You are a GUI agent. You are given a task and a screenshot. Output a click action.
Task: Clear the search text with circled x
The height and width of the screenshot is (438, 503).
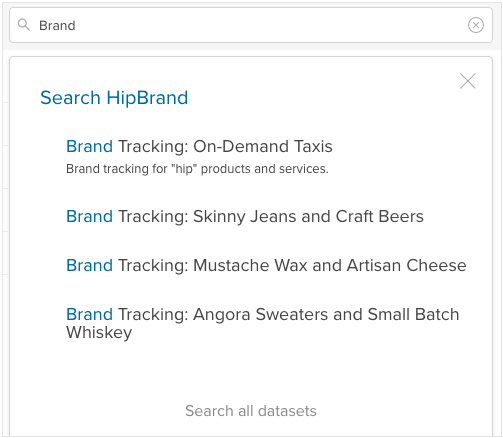click(x=476, y=25)
